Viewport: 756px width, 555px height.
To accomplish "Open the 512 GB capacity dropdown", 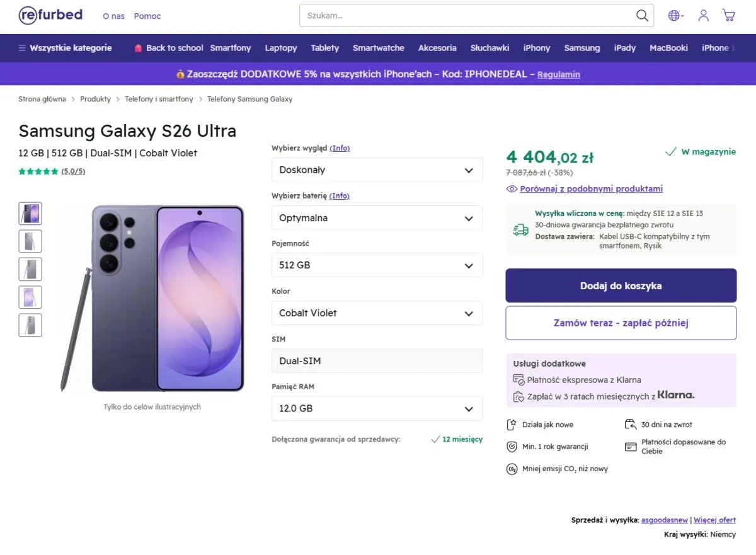I will click(377, 265).
